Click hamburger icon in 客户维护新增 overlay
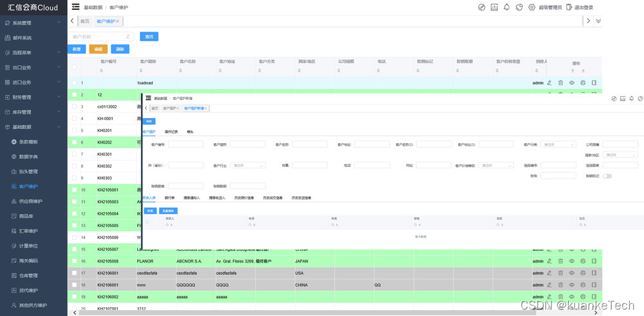This screenshot has height=316, width=644. [x=148, y=98]
